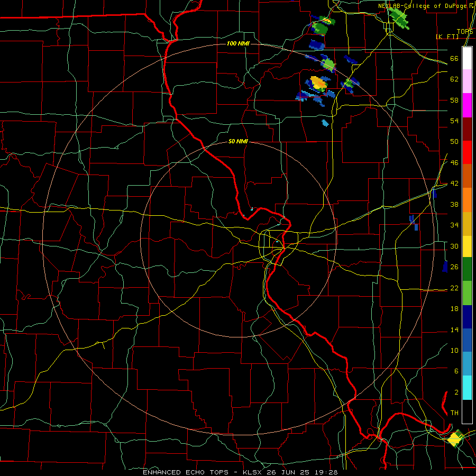476x476 pixels.
Task: Click the legend value "46"
Action: pyautogui.click(x=454, y=163)
